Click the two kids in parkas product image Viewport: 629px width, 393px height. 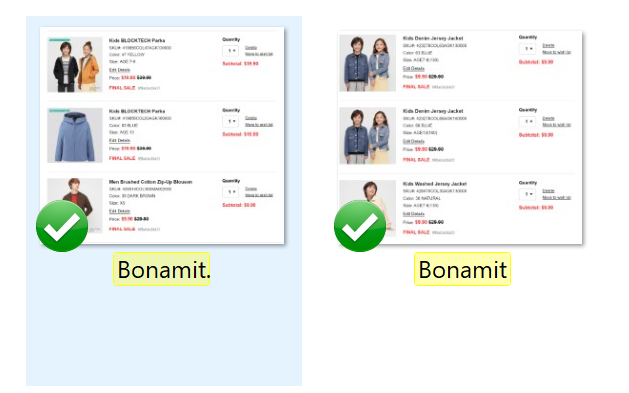point(75,65)
